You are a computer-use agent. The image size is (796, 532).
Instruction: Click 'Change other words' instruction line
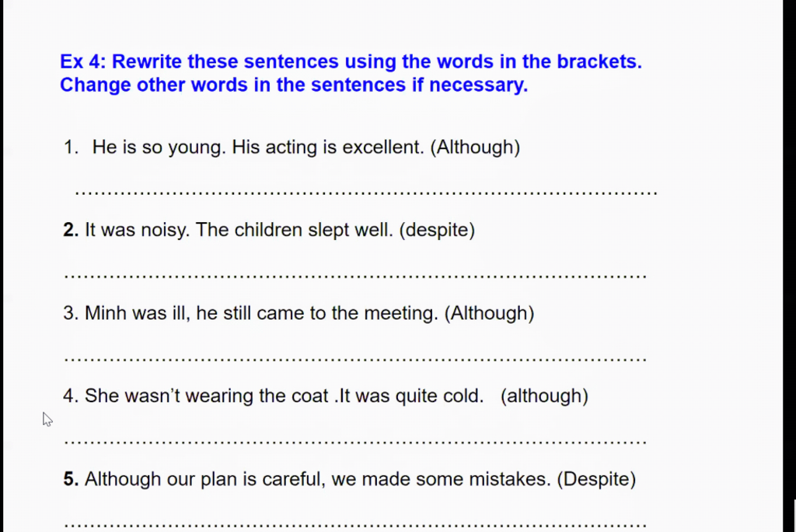coord(294,85)
